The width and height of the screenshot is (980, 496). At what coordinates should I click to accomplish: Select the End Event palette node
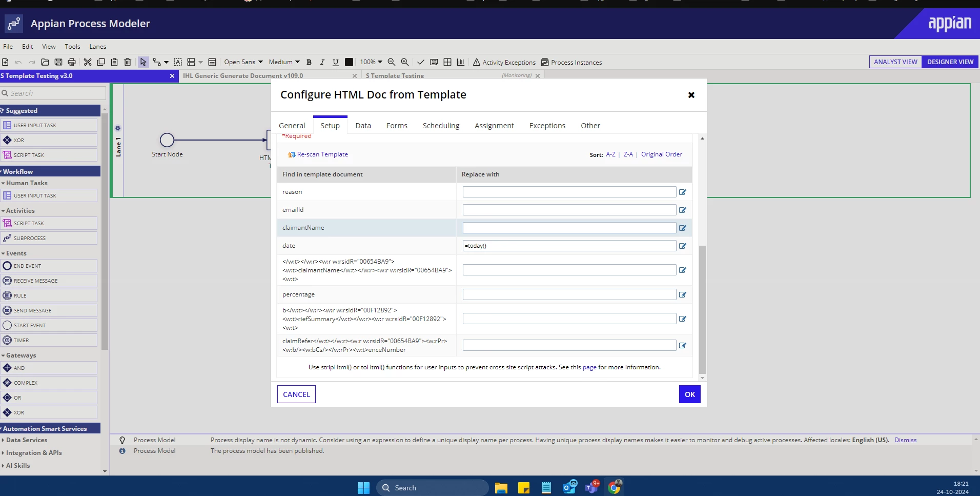click(49, 266)
